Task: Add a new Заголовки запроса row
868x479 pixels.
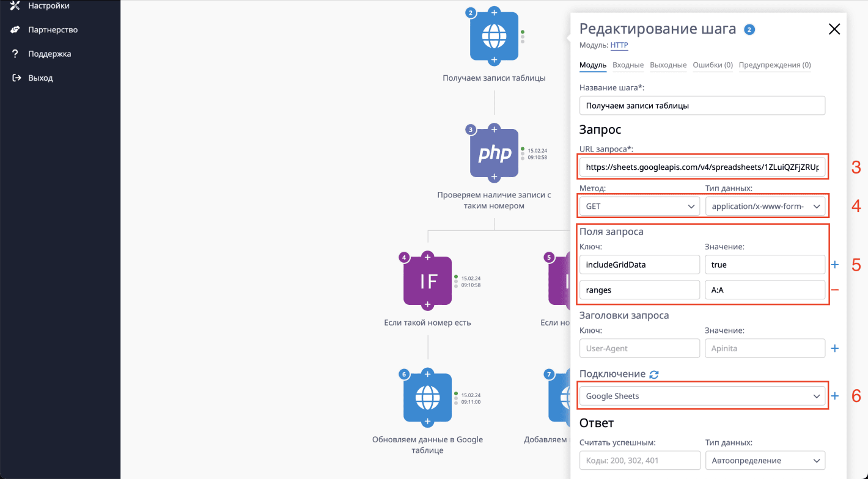Action: [835, 348]
